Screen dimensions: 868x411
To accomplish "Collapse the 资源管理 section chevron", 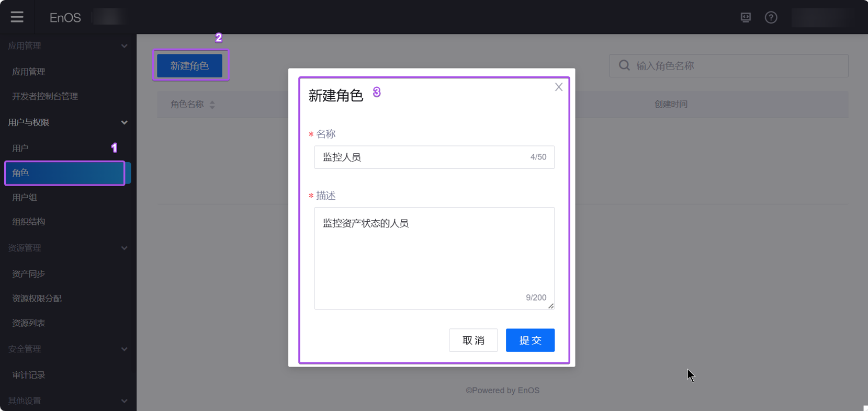I will (x=124, y=248).
